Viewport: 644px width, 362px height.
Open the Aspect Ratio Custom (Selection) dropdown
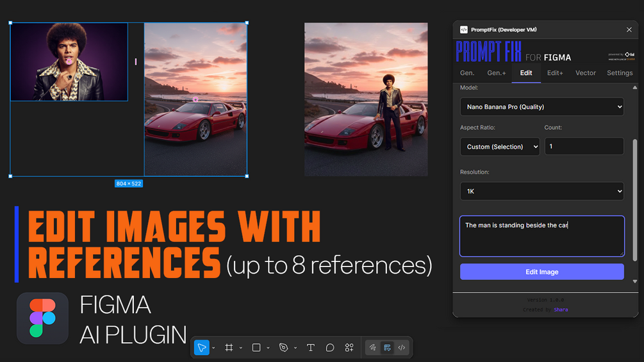click(500, 147)
